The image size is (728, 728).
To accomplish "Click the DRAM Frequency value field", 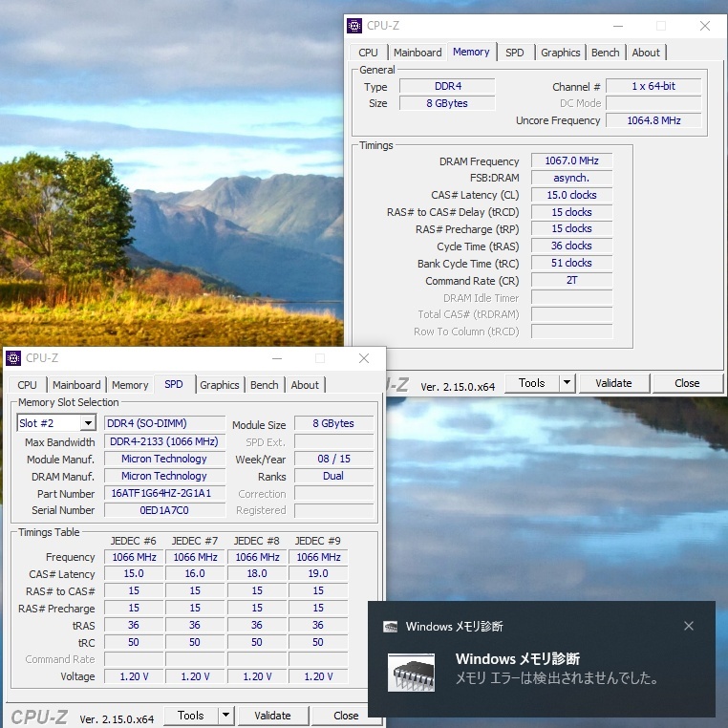I will (571, 161).
